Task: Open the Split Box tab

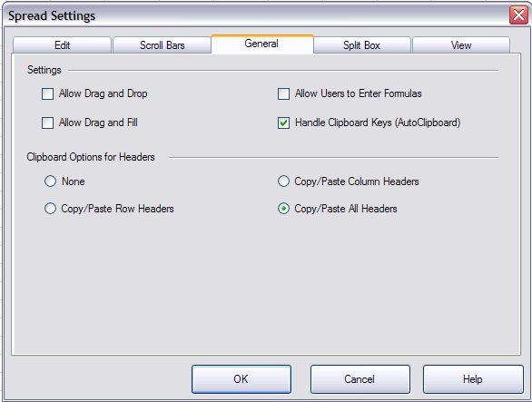Action: pos(361,45)
